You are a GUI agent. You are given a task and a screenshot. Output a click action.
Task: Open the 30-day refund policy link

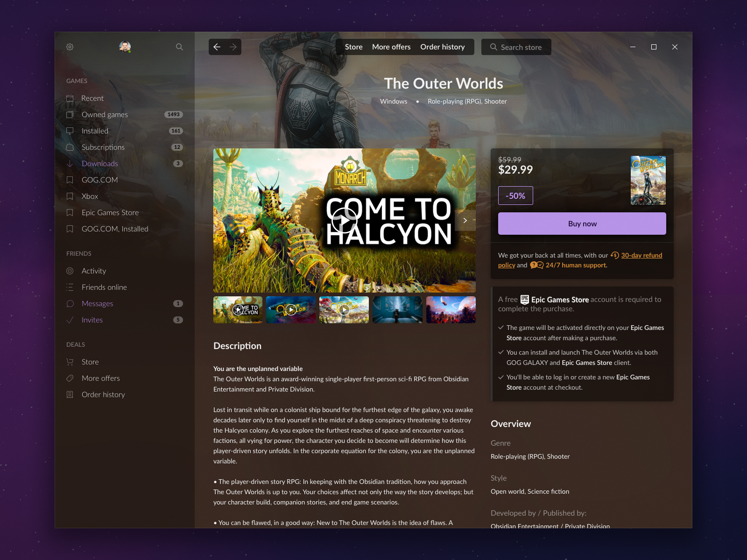[x=641, y=255]
